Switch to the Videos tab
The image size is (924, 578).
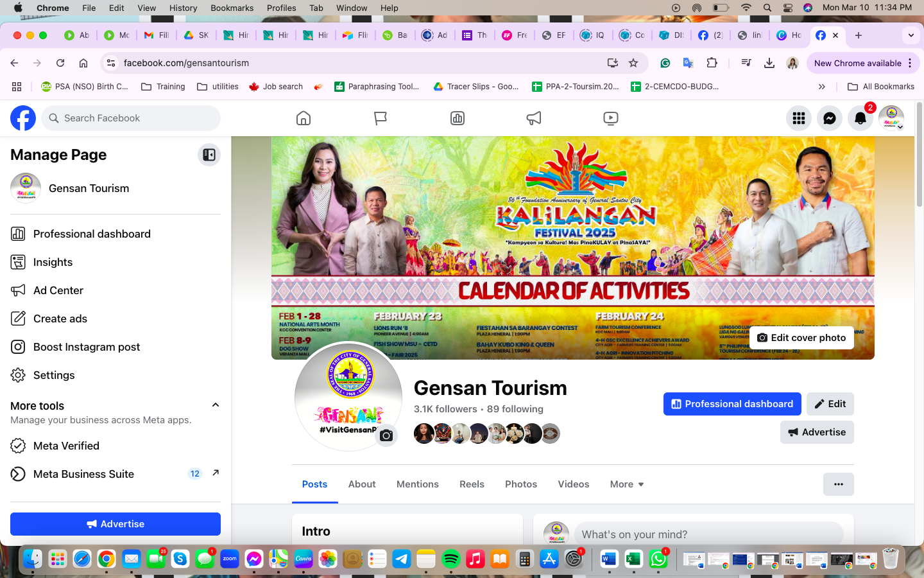point(574,484)
